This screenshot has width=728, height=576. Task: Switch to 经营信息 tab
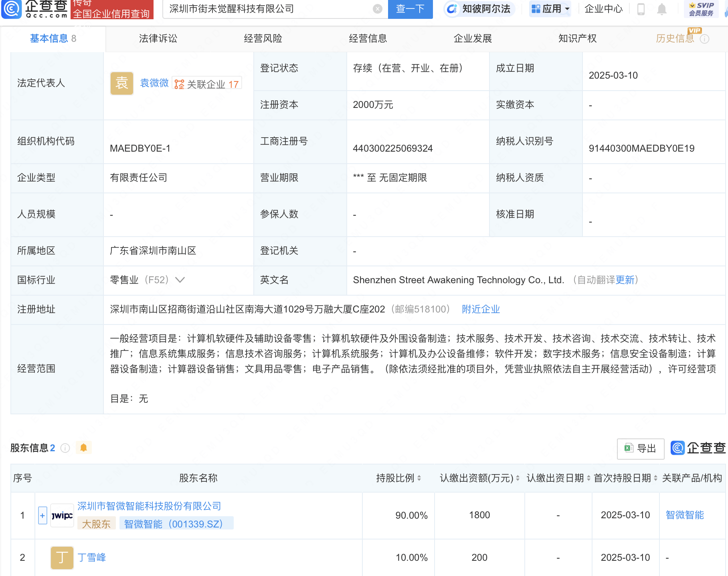click(x=368, y=39)
